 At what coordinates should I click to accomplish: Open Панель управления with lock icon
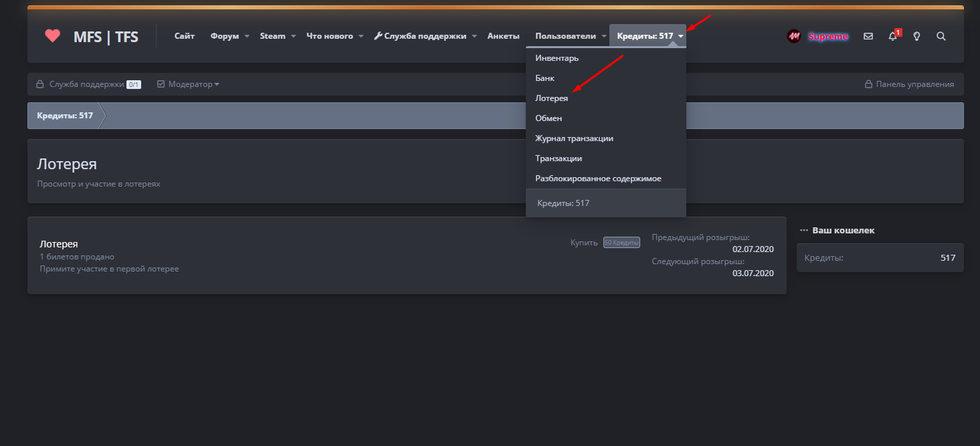(909, 84)
